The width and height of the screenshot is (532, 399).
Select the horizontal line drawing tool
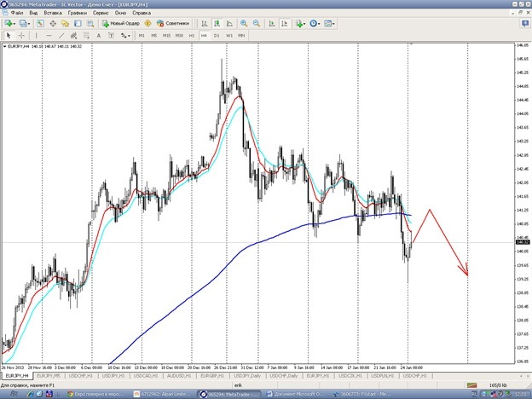pos(49,36)
